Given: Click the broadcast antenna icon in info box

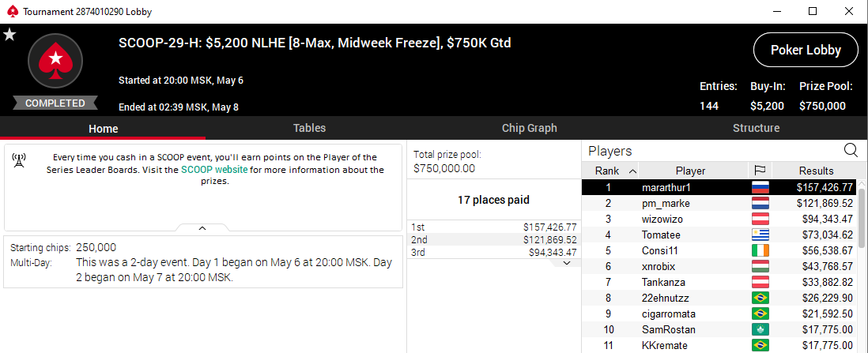Looking at the screenshot, I should tap(19, 161).
